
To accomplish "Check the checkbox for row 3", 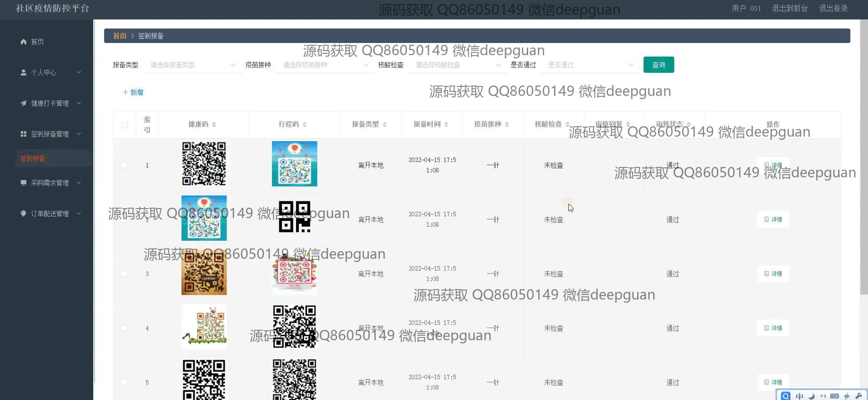I will pyautogui.click(x=124, y=274).
